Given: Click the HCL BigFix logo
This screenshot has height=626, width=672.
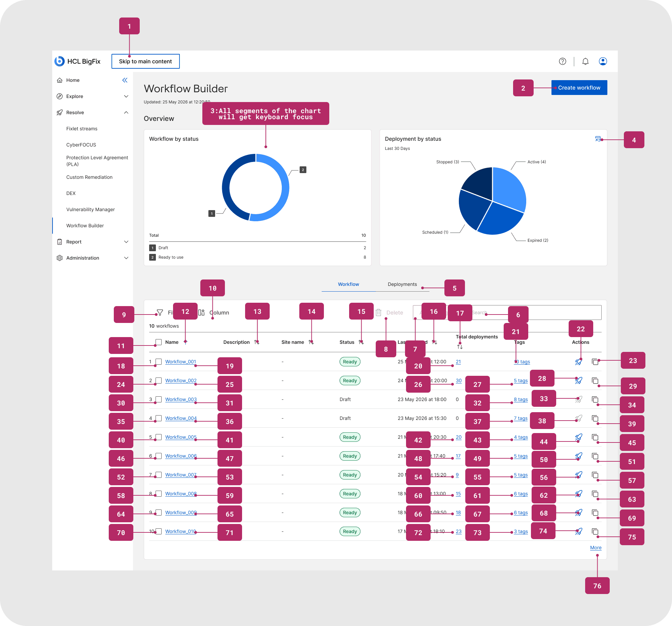Looking at the screenshot, I should (x=77, y=61).
